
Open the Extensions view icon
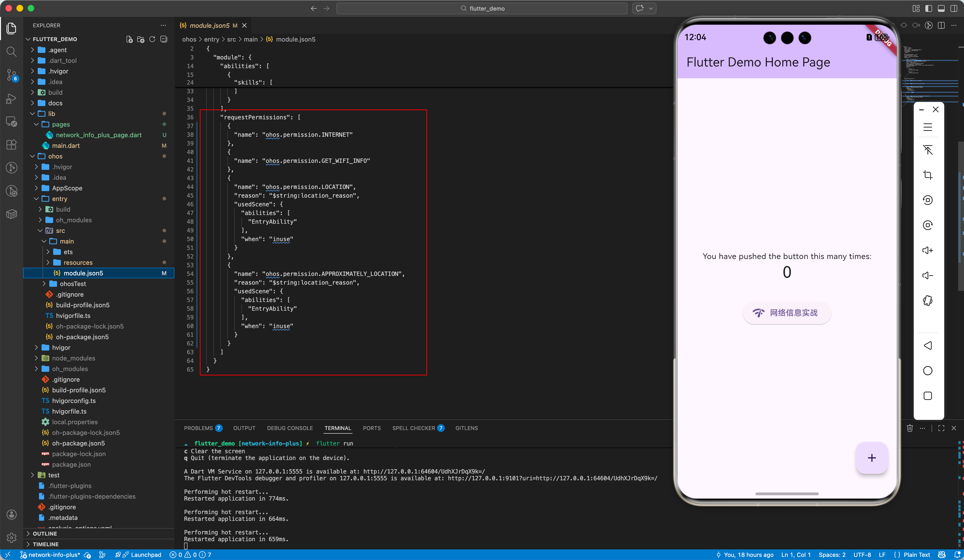pyautogui.click(x=12, y=144)
